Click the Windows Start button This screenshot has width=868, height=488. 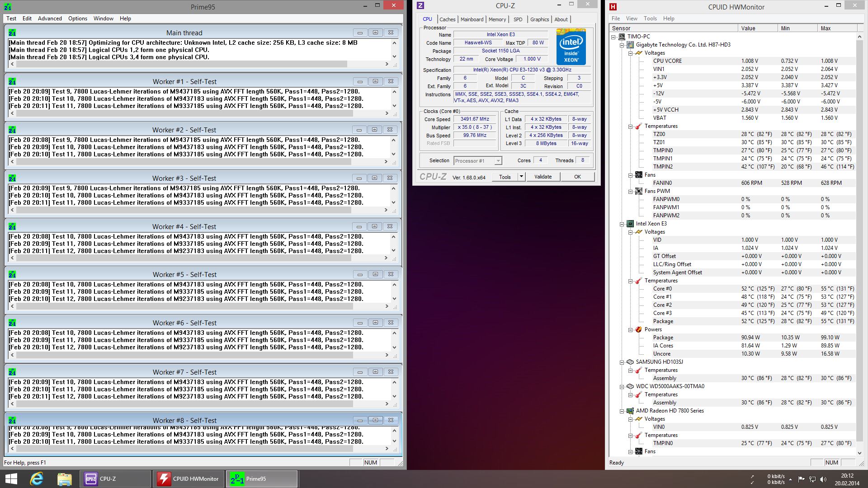(x=11, y=479)
